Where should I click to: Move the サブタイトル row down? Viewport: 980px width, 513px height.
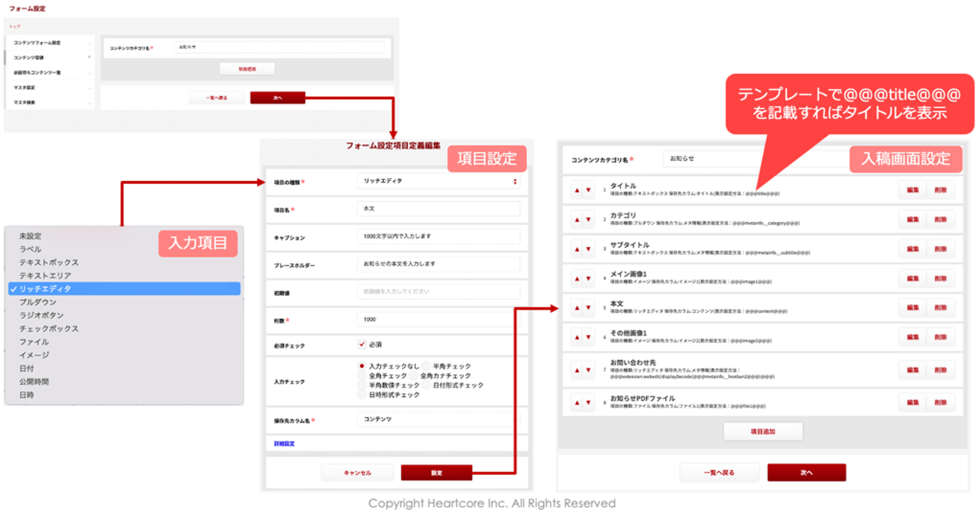[x=589, y=249]
